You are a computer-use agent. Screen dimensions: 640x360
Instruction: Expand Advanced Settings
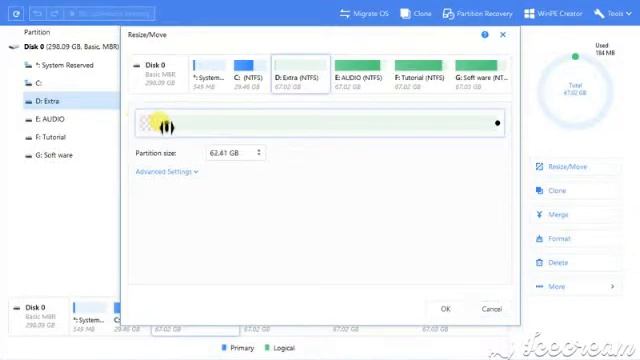(x=167, y=172)
